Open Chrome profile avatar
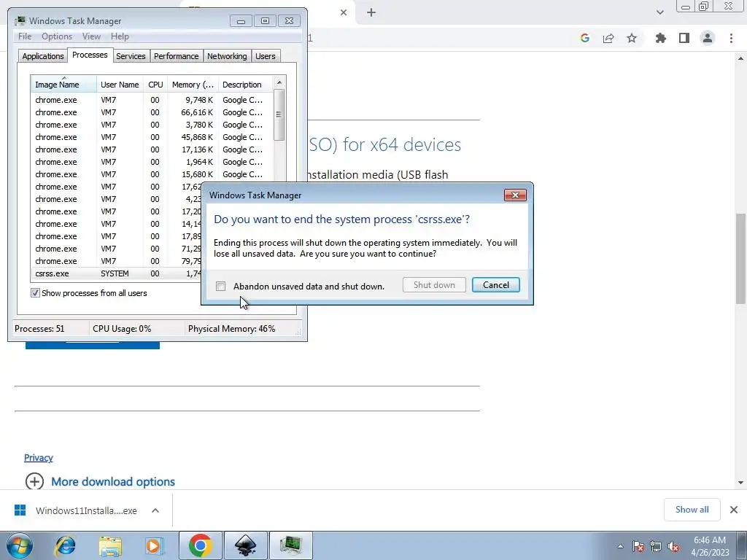This screenshot has width=747, height=560. 708,38
